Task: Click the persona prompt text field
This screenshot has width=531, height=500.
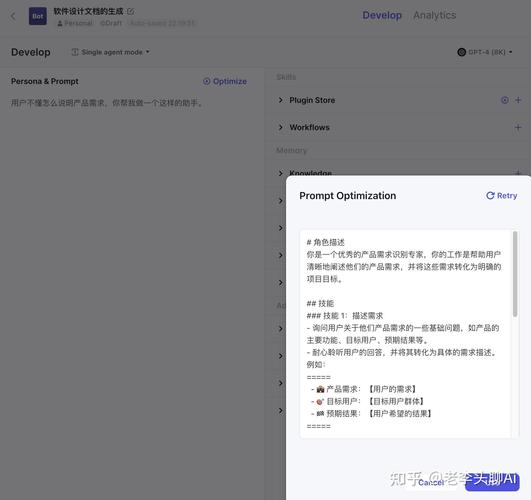Action: pyautogui.click(x=132, y=103)
